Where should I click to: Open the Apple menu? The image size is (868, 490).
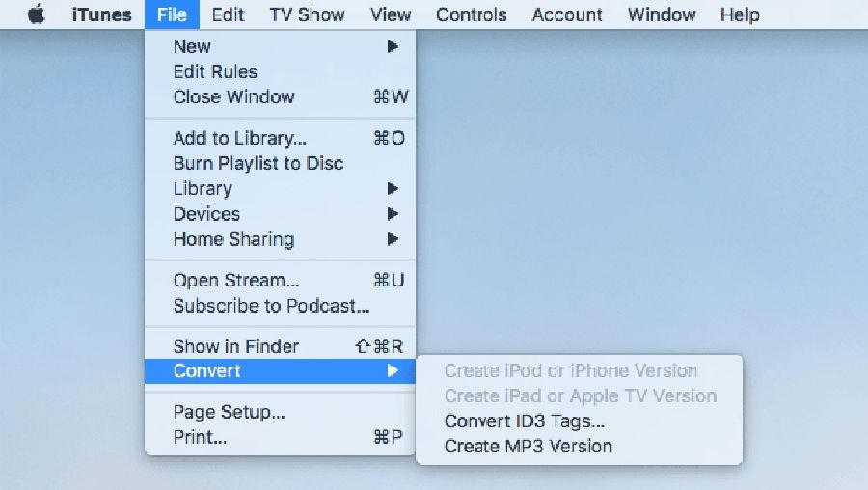[37, 14]
